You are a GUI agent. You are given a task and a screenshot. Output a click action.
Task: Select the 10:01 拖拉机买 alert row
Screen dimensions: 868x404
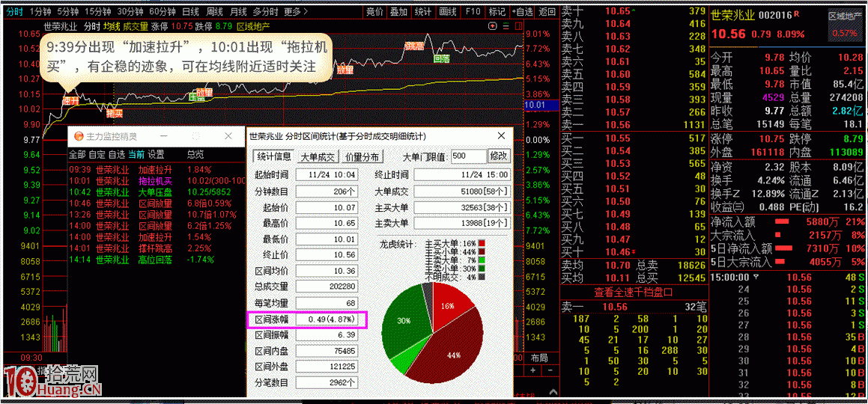click(x=157, y=181)
